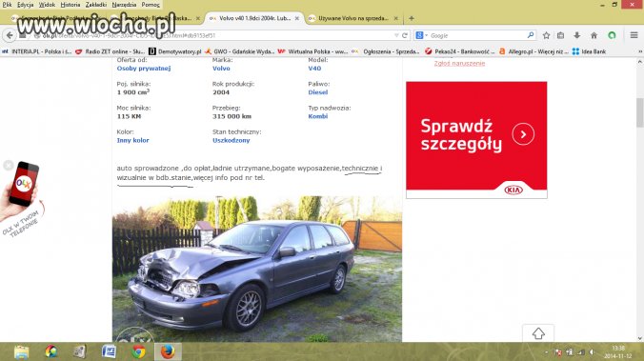Expand the URL bar history dropdown arrow
The image size is (644, 361).
tap(396, 36)
